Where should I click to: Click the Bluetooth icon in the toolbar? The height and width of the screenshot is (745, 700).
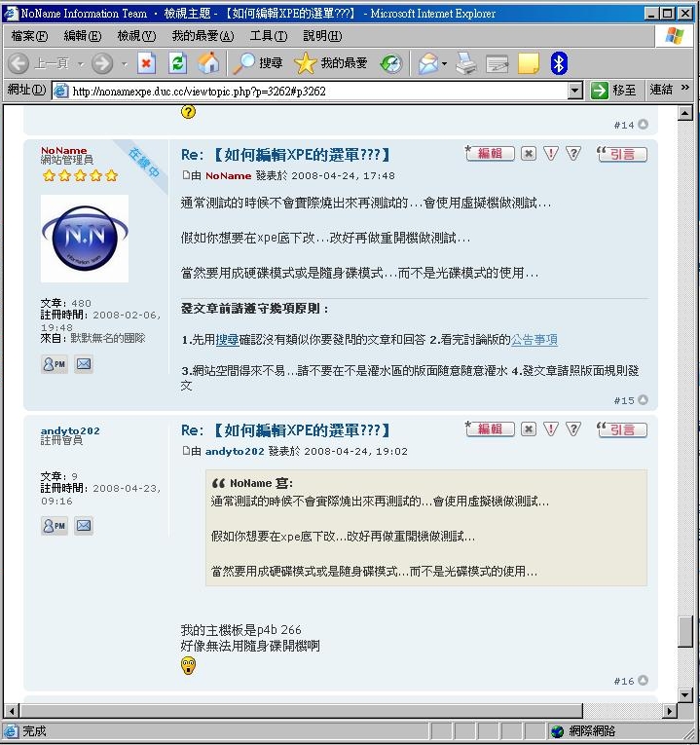559,63
